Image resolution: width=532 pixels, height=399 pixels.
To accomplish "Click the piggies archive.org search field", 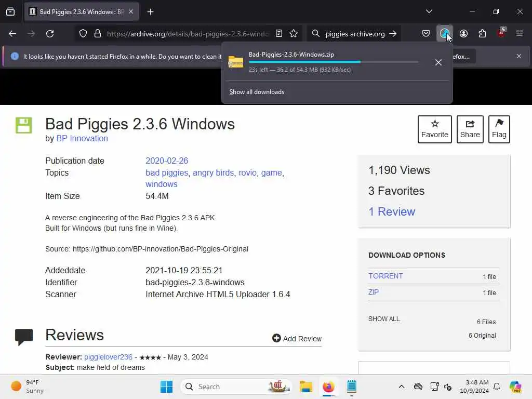I will click(x=355, y=34).
